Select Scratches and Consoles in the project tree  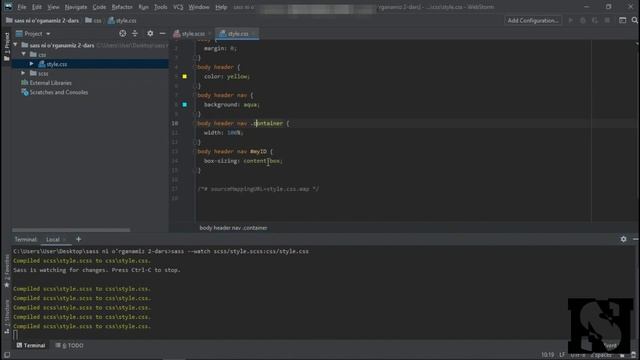pos(55,92)
